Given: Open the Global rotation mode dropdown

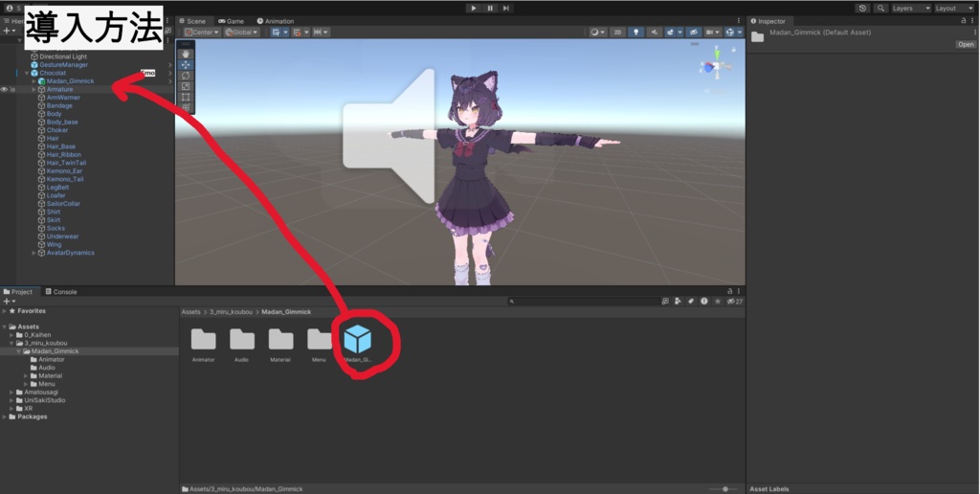Looking at the screenshot, I should point(242,32).
